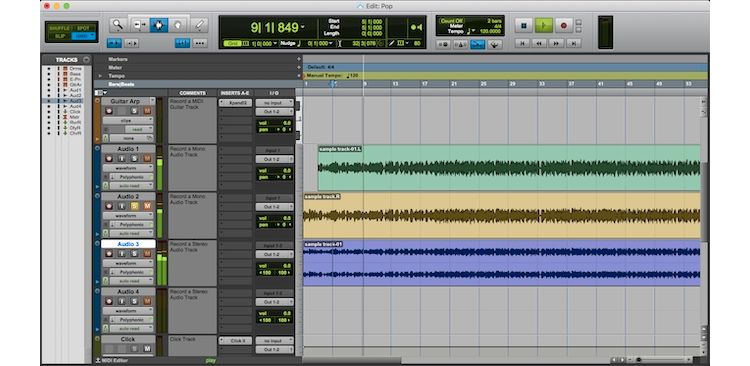The image size is (750, 366).
Task: Enable Shuffle edit mode
Action: 59,28
